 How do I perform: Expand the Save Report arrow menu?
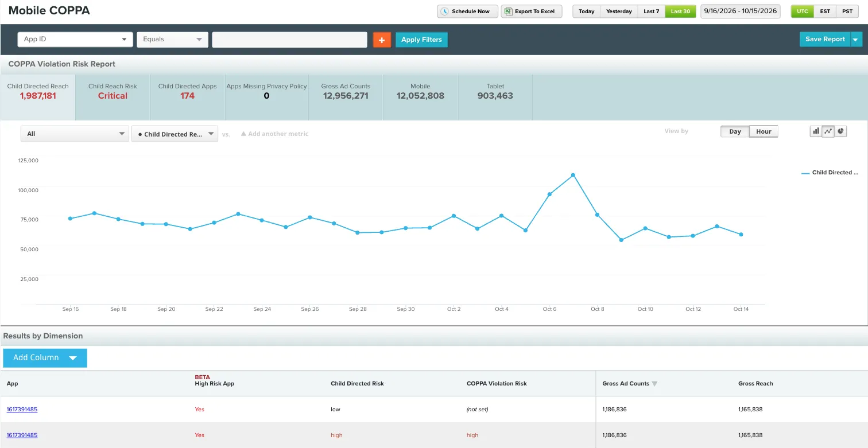click(x=856, y=40)
